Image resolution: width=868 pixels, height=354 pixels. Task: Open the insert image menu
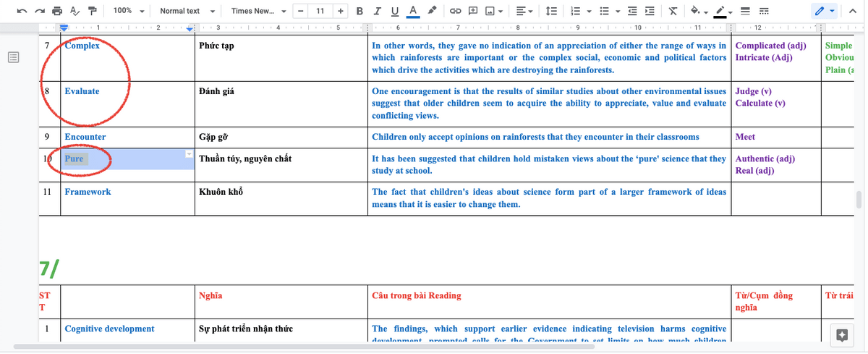[x=494, y=12]
